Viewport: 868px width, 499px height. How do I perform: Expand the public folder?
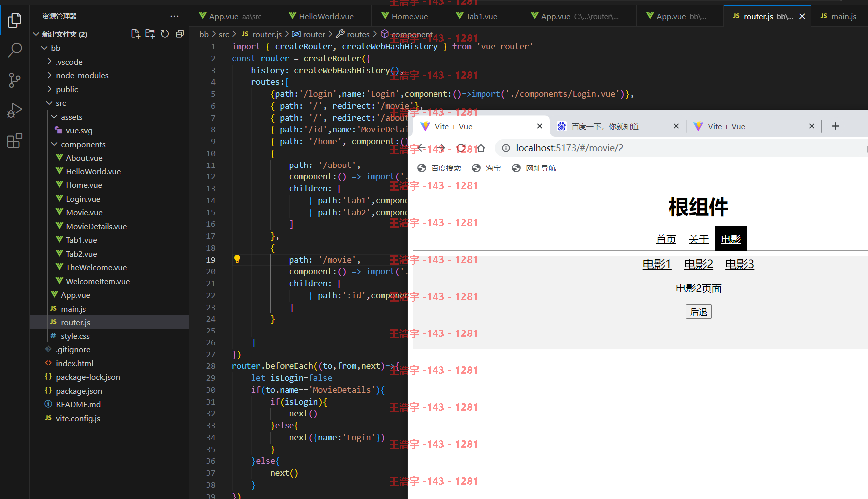click(x=49, y=89)
